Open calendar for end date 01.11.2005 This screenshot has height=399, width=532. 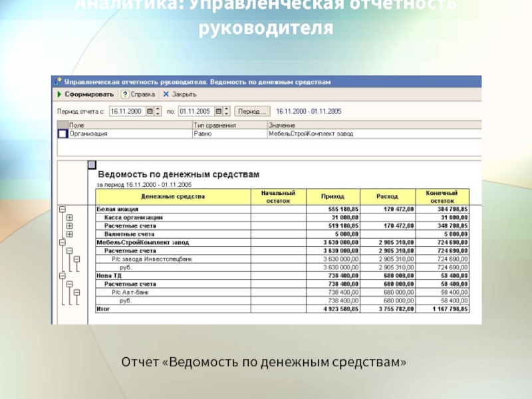point(219,111)
